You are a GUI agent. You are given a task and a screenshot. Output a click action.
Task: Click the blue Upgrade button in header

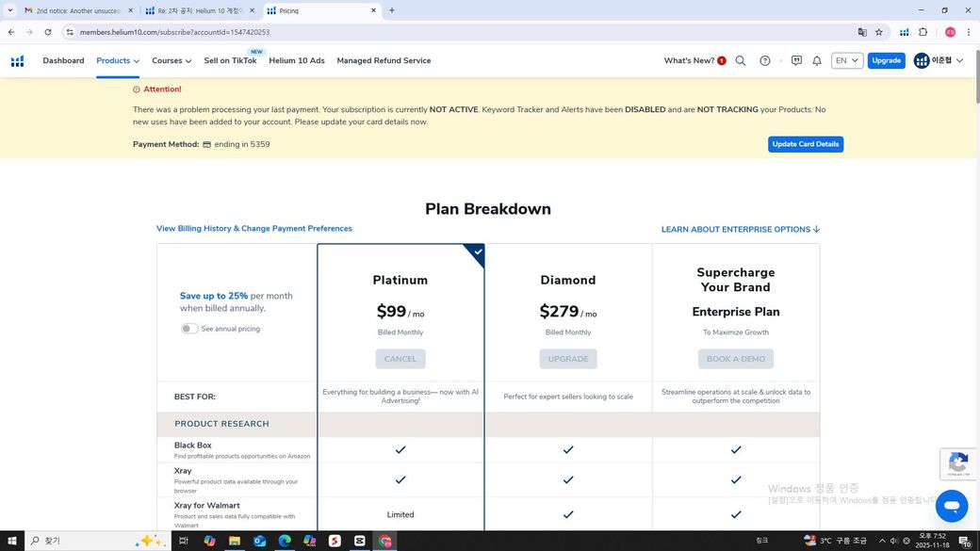click(x=887, y=60)
